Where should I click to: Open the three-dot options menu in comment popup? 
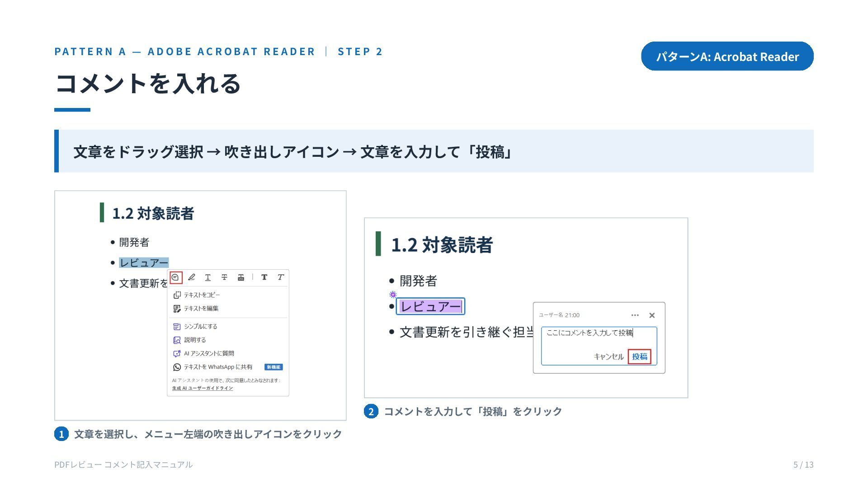pyautogui.click(x=635, y=315)
